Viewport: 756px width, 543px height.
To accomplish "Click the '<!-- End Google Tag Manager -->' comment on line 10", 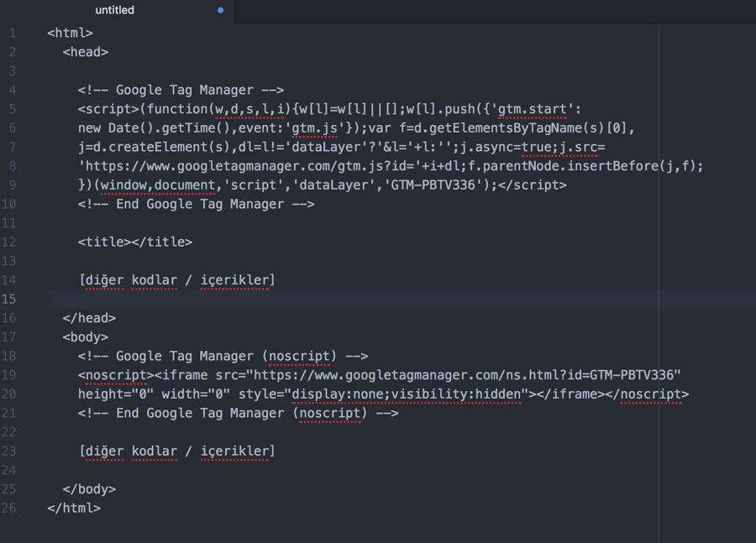I will click(197, 204).
